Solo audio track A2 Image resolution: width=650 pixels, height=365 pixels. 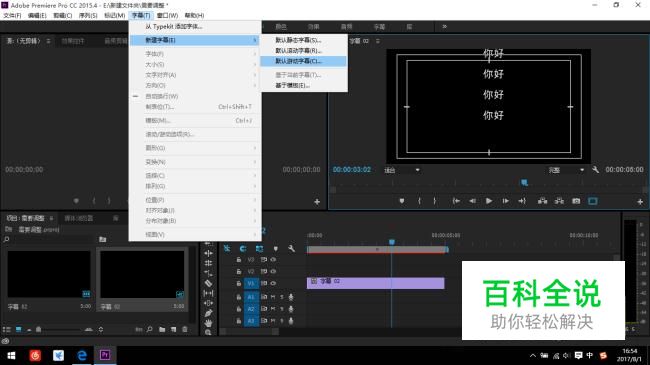click(282, 309)
